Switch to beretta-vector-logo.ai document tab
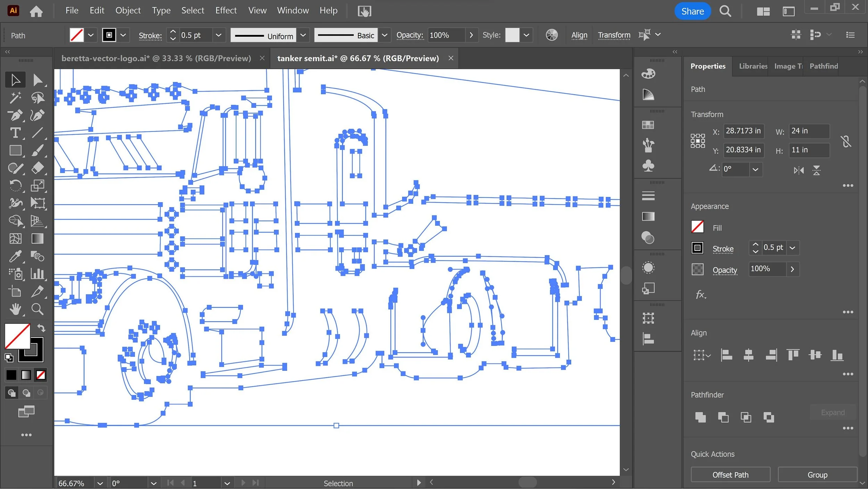The height and width of the screenshot is (489, 868). [x=156, y=58]
